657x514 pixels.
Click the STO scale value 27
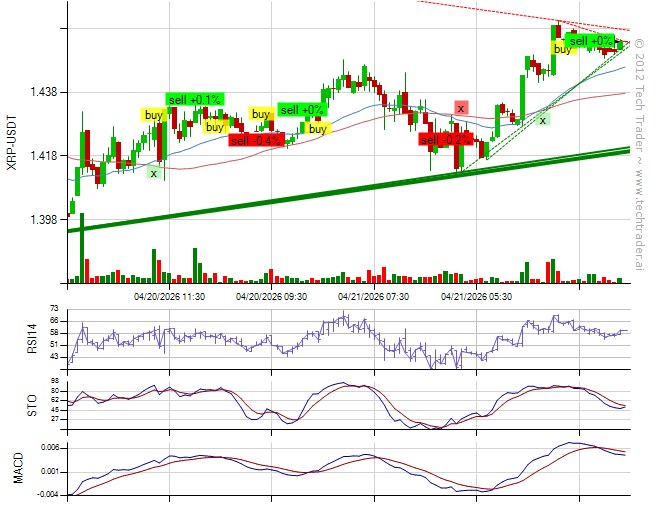tap(55, 419)
